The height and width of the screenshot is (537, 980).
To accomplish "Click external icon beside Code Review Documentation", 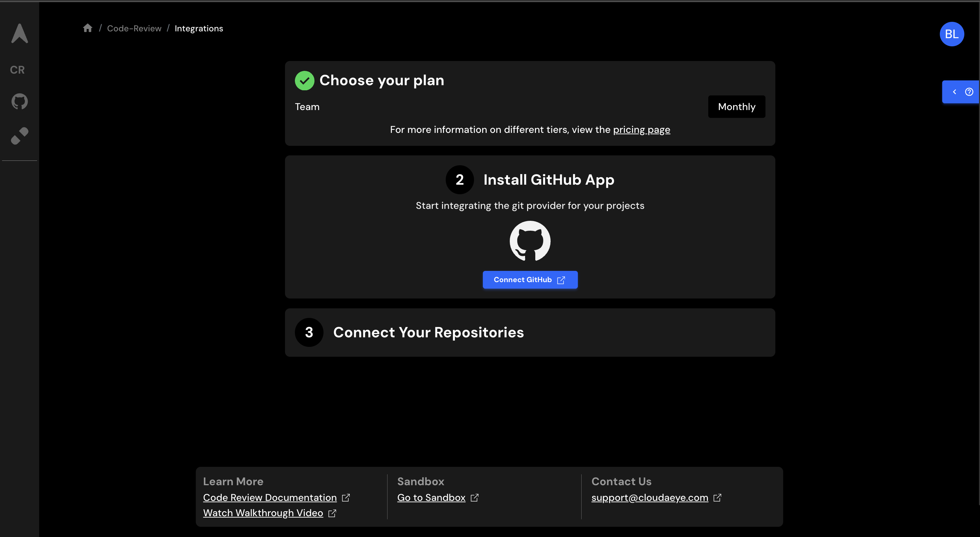I will [x=345, y=498].
